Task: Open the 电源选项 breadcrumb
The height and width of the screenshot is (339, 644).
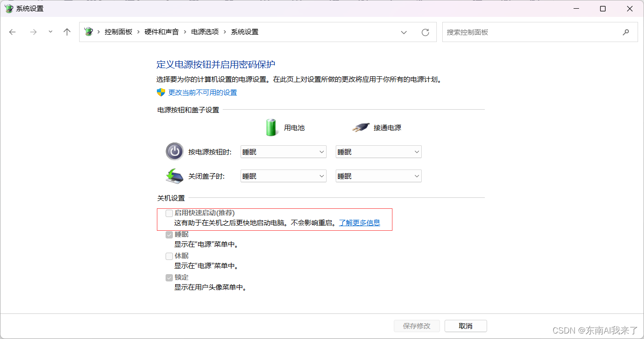Action: [205, 32]
